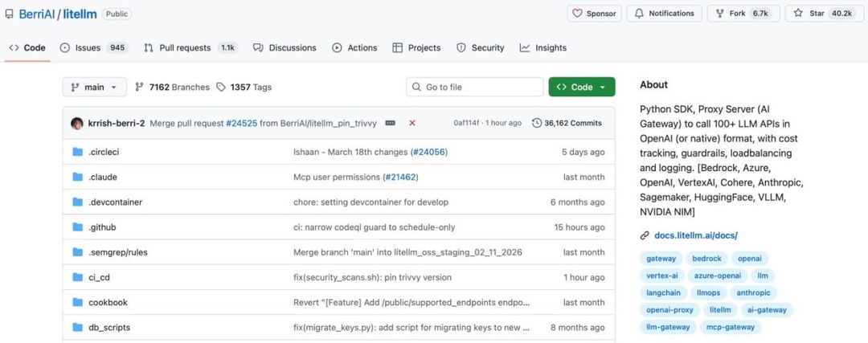Expand the commit message ellipsis button
The height and width of the screenshot is (343, 868).
tap(391, 123)
